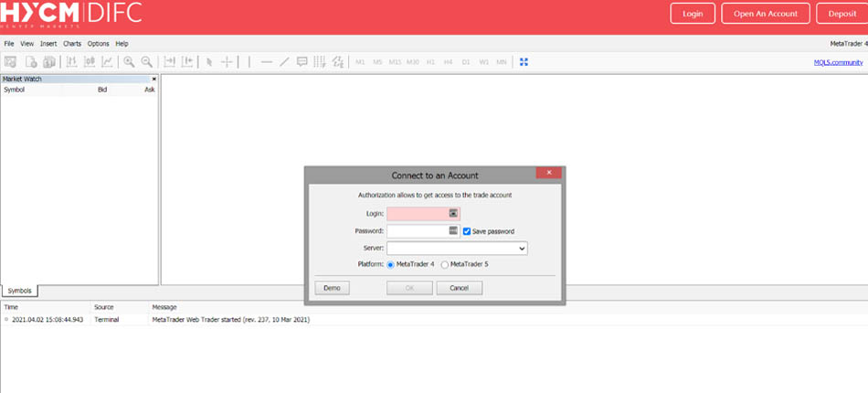Image resolution: width=868 pixels, height=393 pixels.
Task: Close the Connect to an Account dialog
Action: (548, 173)
